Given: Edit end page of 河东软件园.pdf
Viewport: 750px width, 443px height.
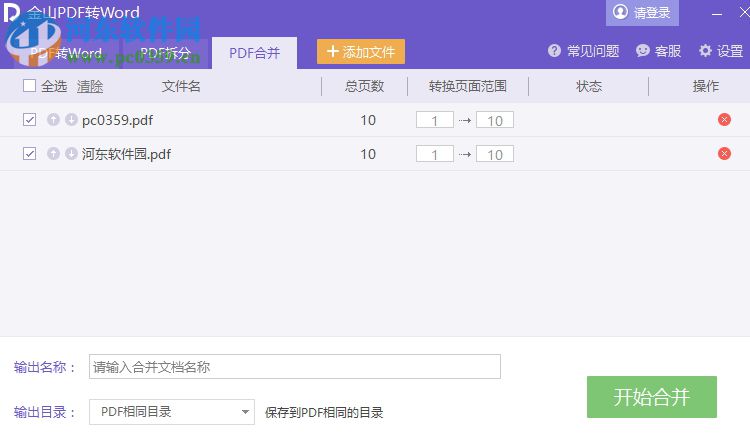Looking at the screenshot, I should pos(495,154).
